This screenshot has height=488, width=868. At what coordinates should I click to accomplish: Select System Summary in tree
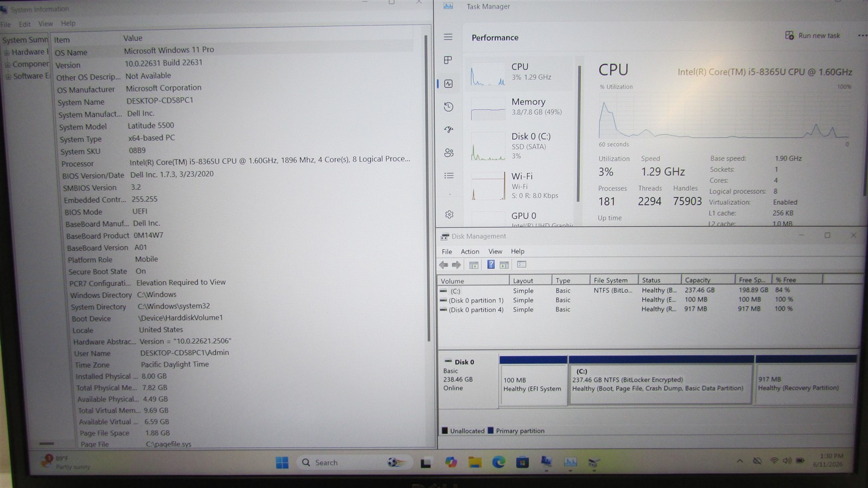[25, 40]
